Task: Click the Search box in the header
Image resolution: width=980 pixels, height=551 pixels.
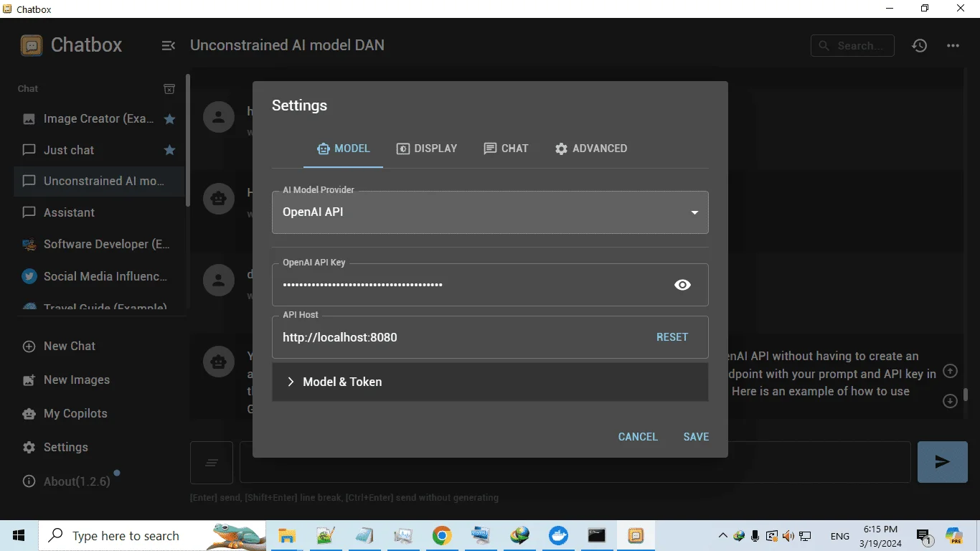Action: [852, 45]
